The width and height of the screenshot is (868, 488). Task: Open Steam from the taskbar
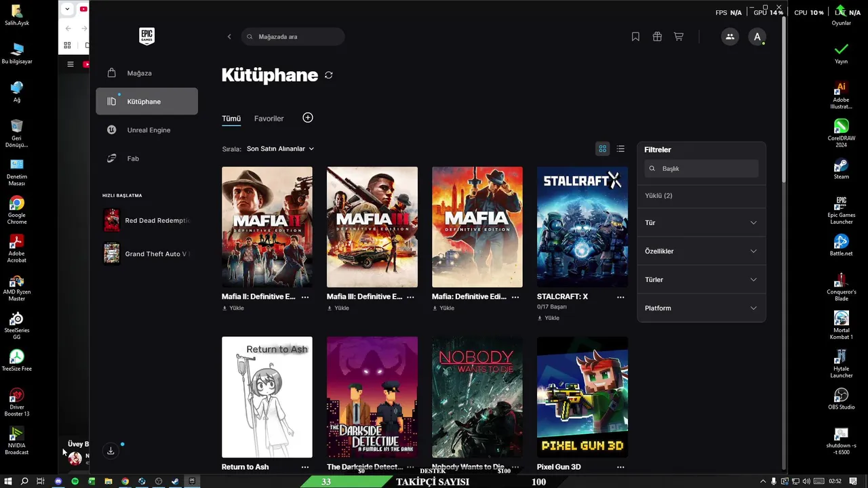coord(175,481)
